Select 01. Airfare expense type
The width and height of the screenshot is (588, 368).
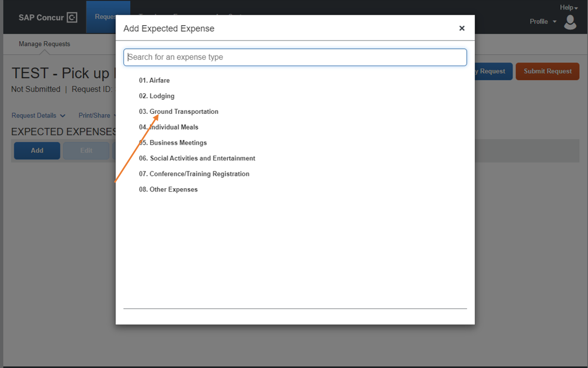tap(154, 81)
